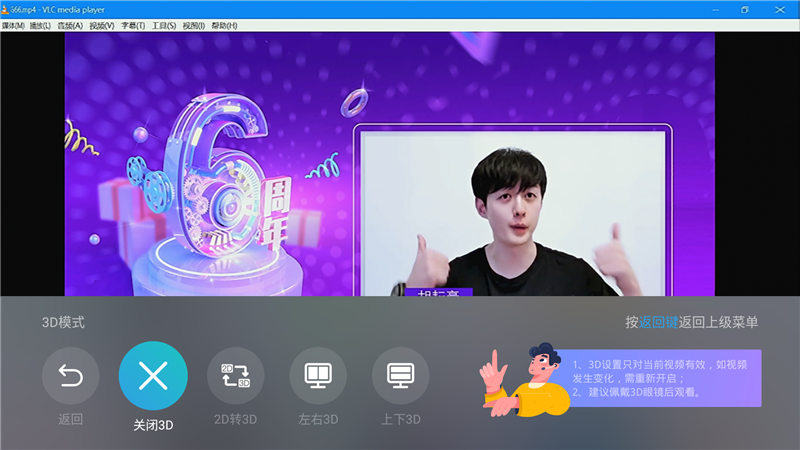Open the 视图(I) menu
Viewport: 800px width, 450px height.
pyautogui.click(x=193, y=26)
